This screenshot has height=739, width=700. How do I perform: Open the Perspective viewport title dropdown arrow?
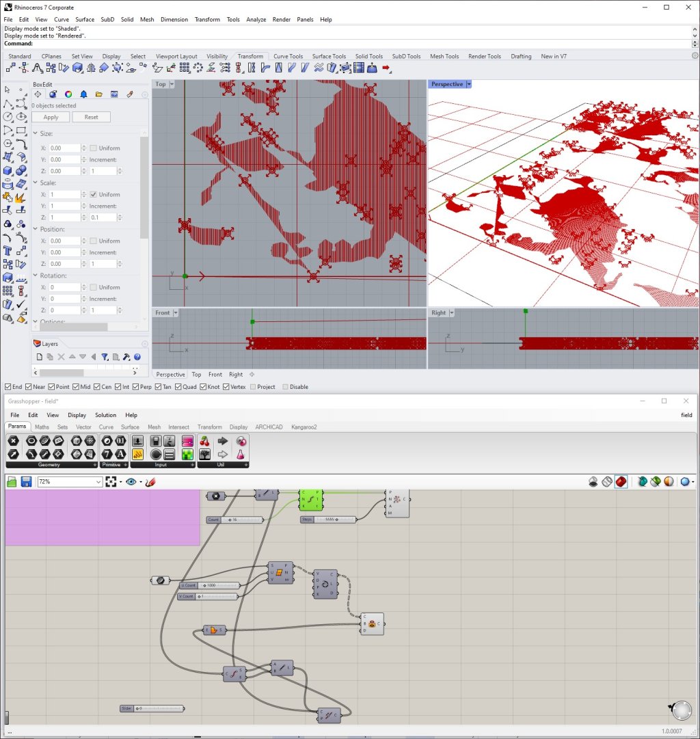click(469, 84)
